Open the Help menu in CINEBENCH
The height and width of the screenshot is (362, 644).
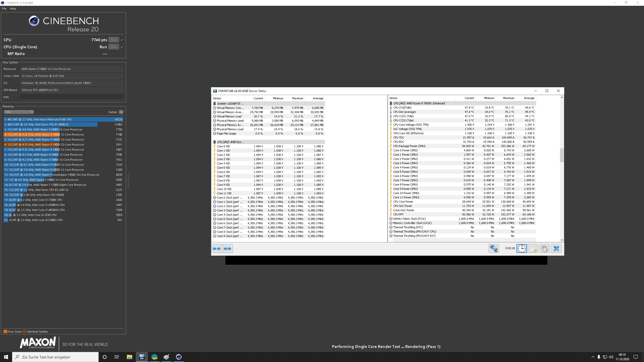pos(13,8)
